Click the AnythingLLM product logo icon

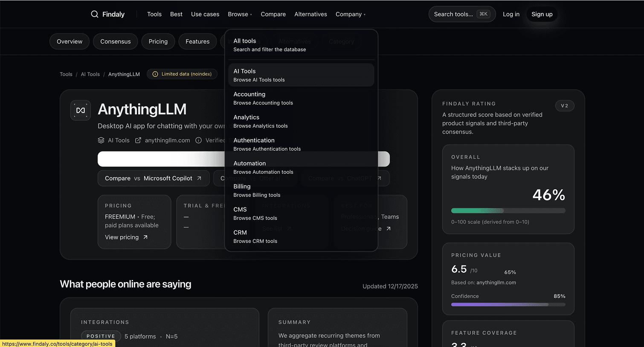[81, 110]
